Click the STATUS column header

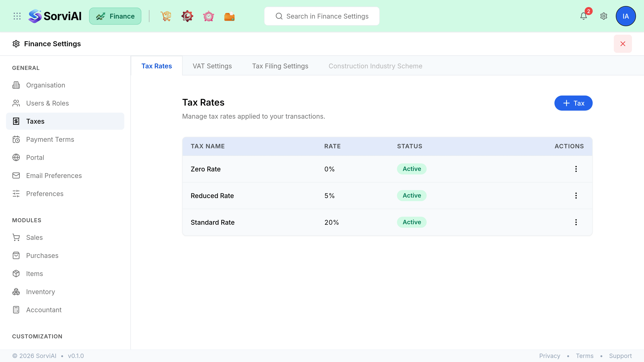[x=410, y=146]
